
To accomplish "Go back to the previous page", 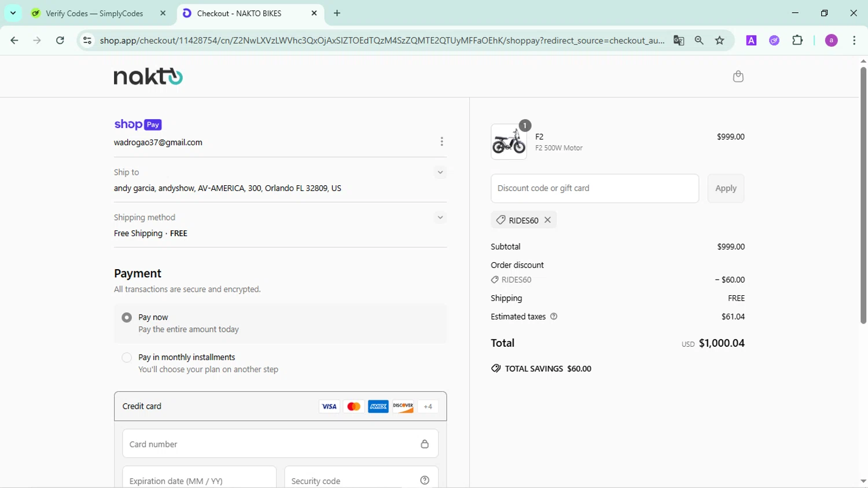I will point(14,41).
